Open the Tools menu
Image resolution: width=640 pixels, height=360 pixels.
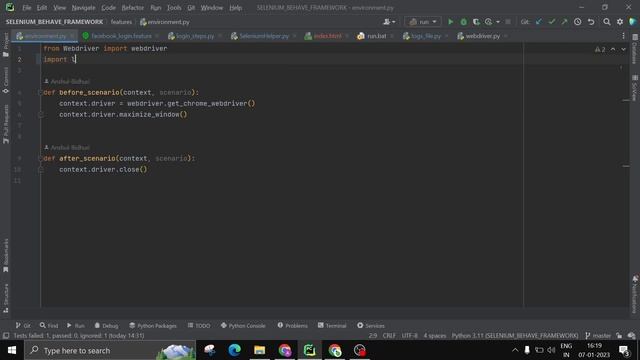(x=174, y=8)
